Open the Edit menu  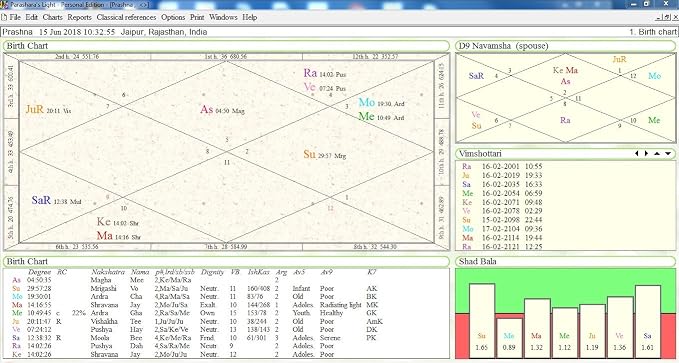click(x=32, y=17)
